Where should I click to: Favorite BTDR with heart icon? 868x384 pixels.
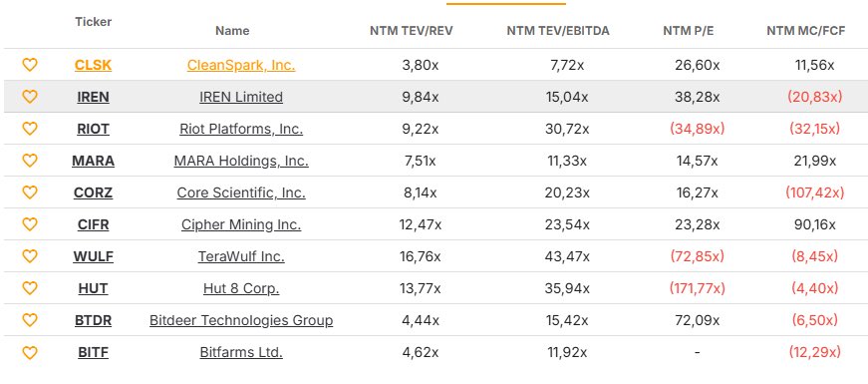(x=29, y=320)
